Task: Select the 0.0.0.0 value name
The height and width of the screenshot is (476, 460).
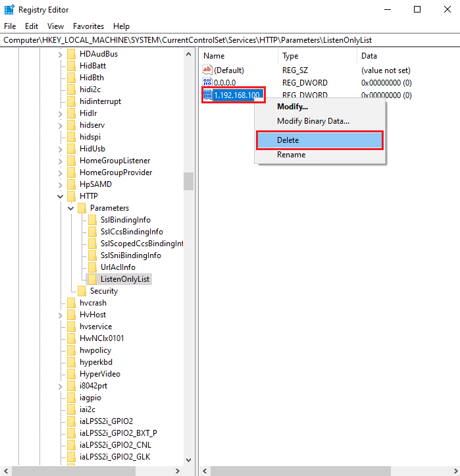Action: [224, 82]
